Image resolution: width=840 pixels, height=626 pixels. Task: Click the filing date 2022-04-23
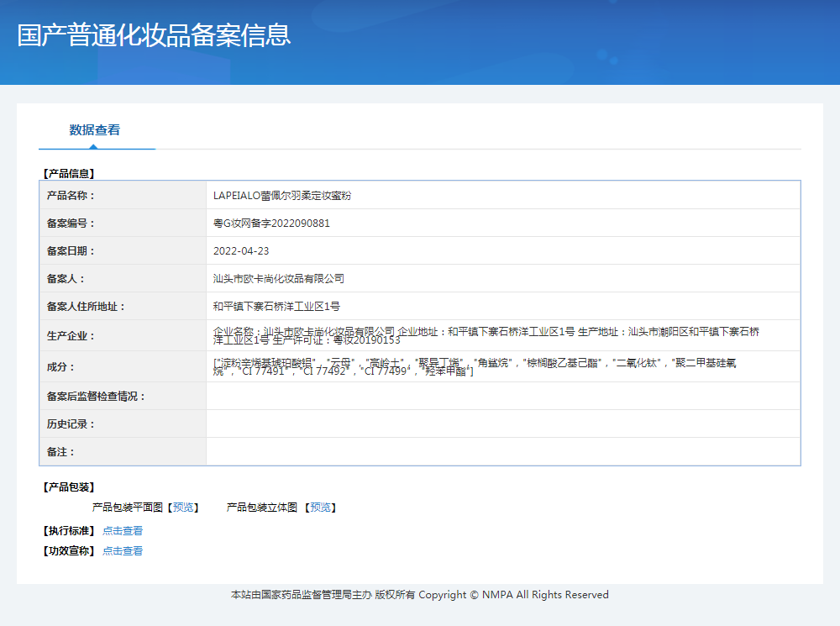pos(241,251)
